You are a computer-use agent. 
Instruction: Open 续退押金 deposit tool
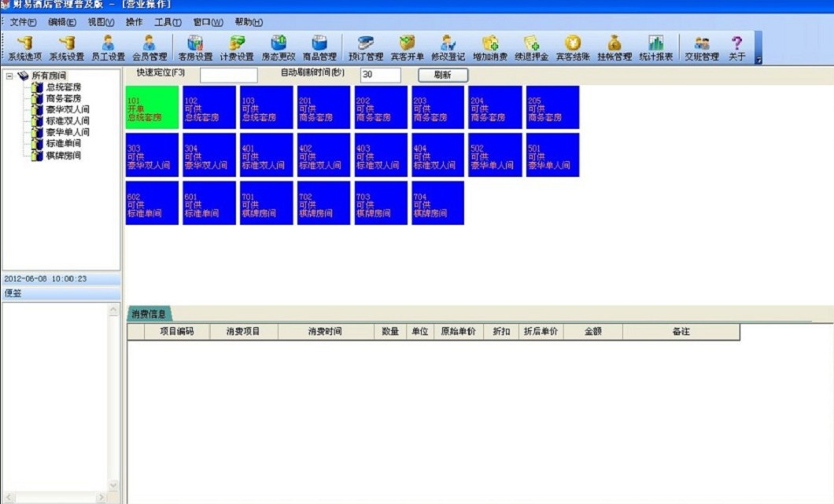[531, 48]
